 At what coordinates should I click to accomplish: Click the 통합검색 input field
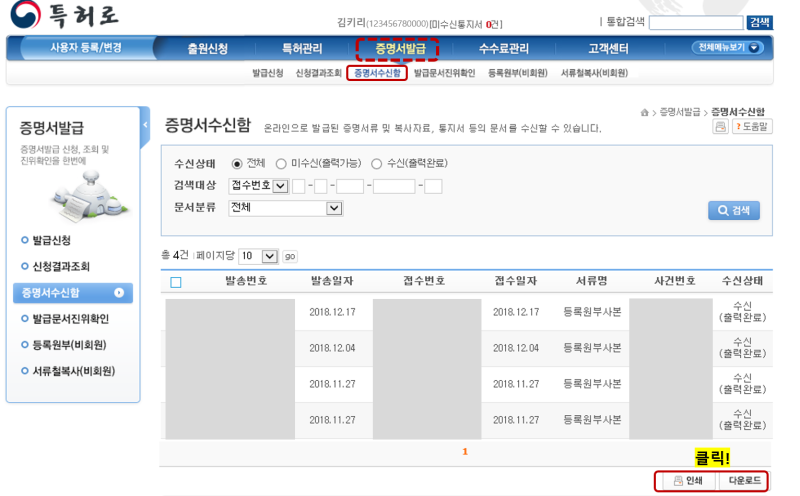[x=696, y=22]
